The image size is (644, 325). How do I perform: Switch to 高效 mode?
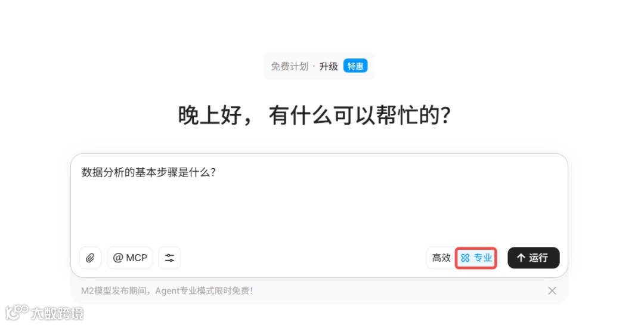(441, 258)
